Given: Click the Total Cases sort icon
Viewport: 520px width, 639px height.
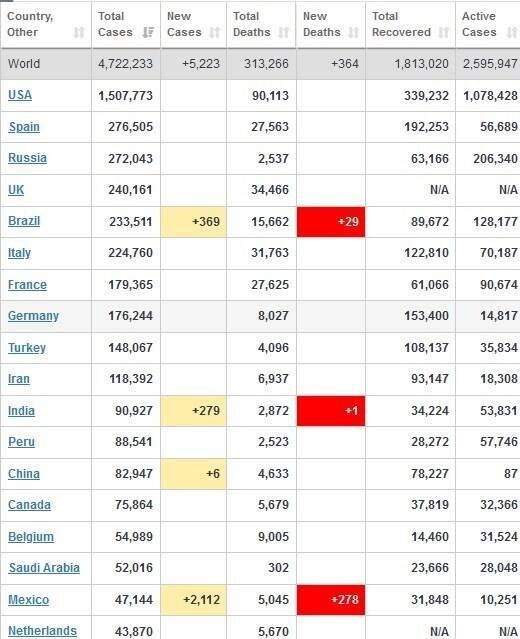Looking at the screenshot, I should pyautogui.click(x=148, y=32).
